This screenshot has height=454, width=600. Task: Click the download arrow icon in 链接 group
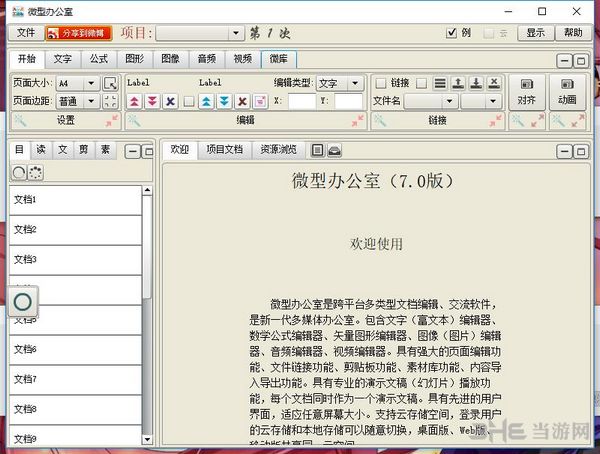[x=476, y=83]
